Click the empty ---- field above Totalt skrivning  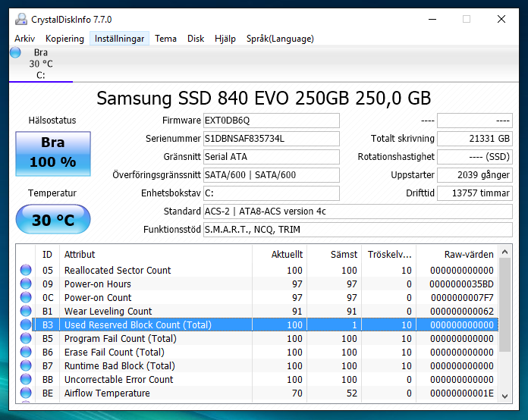[475, 121]
